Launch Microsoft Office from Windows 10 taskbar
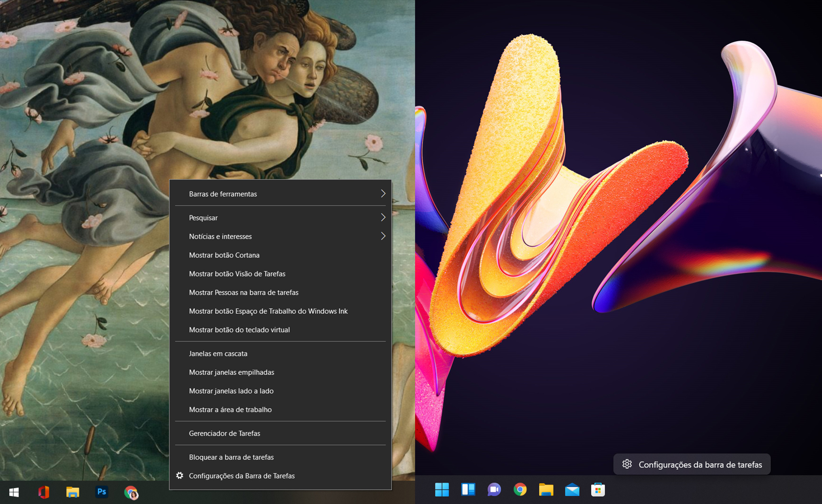The image size is (822, 504). pyautogui.click(x=43, y=492)
